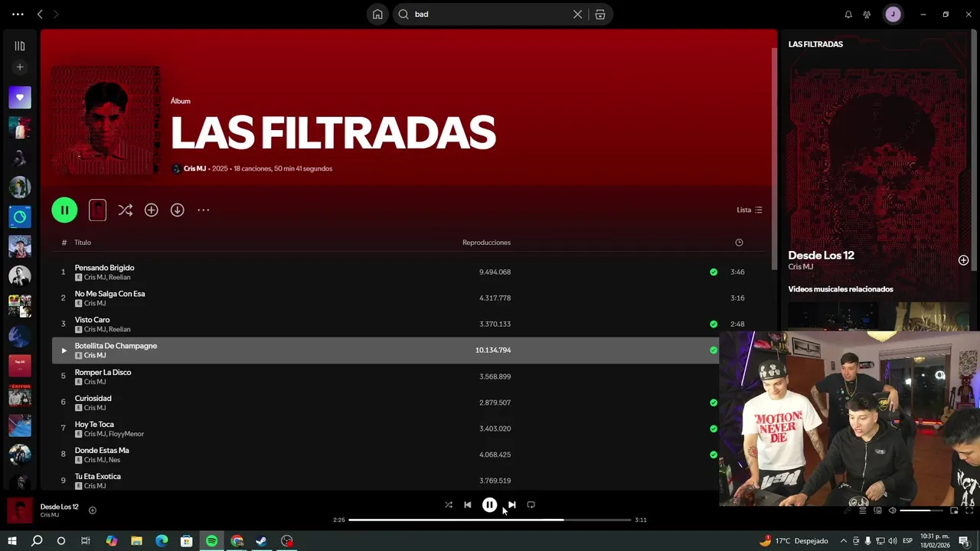Open artist link Nes on Donde Estas Ma
This screenshot has width=980, height=551.
click(x=114, y=460)
